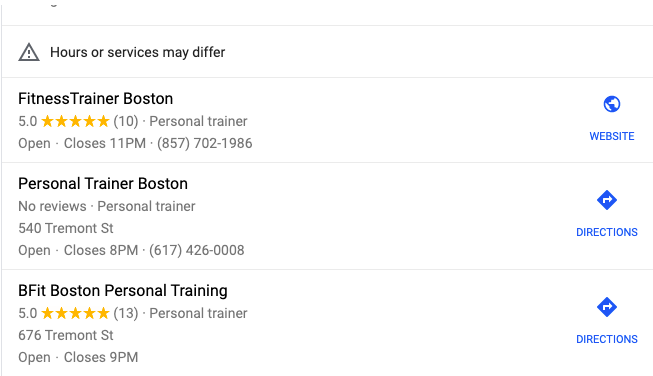Click the (13) review count for BFit Boston
Viewport: 653px width, 376px height.
pos(126,313)
